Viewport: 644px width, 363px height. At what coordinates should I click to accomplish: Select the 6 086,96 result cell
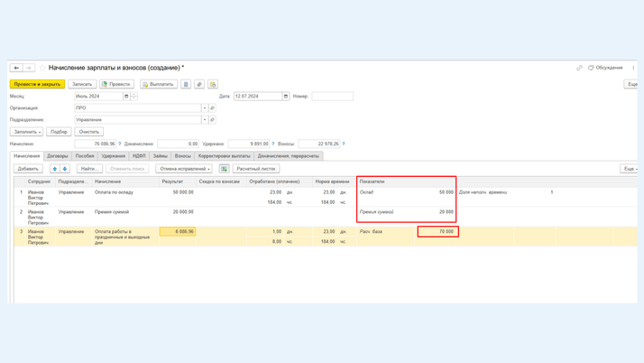pyautogui.click(x=178, y=232)
